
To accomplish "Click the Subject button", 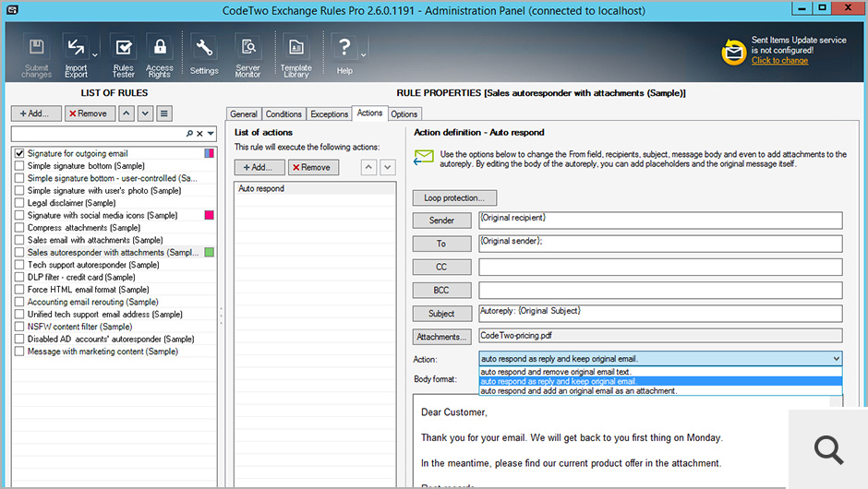I will (x=441, y=313).
